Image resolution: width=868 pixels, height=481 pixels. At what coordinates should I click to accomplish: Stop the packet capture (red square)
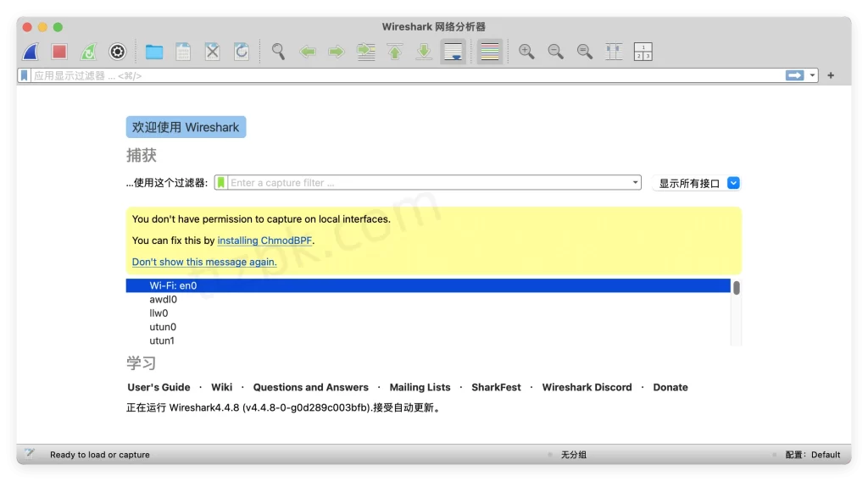click(59, 52)
